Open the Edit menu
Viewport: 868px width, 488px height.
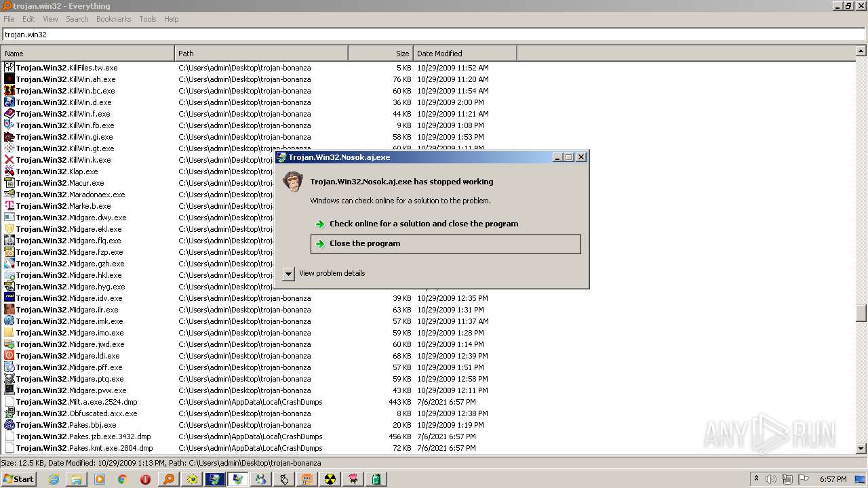point(28,19)
